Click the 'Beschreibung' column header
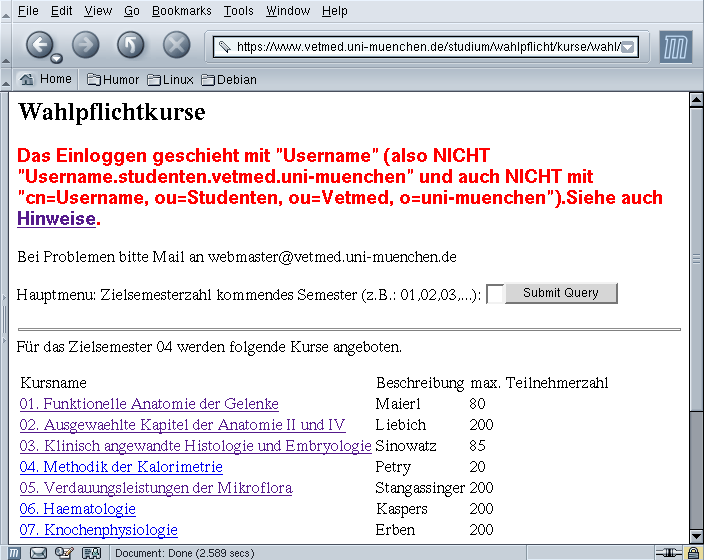The width and height of the screenshot is (704, 560). coord(420,383)
